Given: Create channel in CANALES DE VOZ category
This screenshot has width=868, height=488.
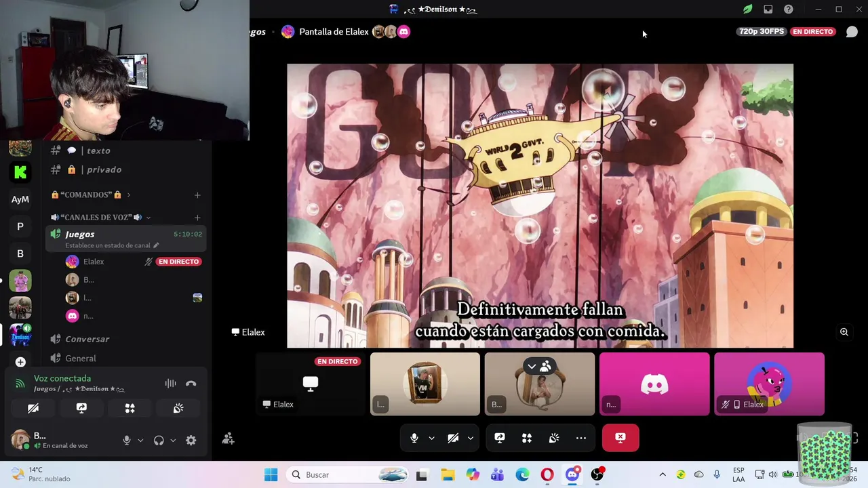Looking at the screenshot, I should (197, 218).
